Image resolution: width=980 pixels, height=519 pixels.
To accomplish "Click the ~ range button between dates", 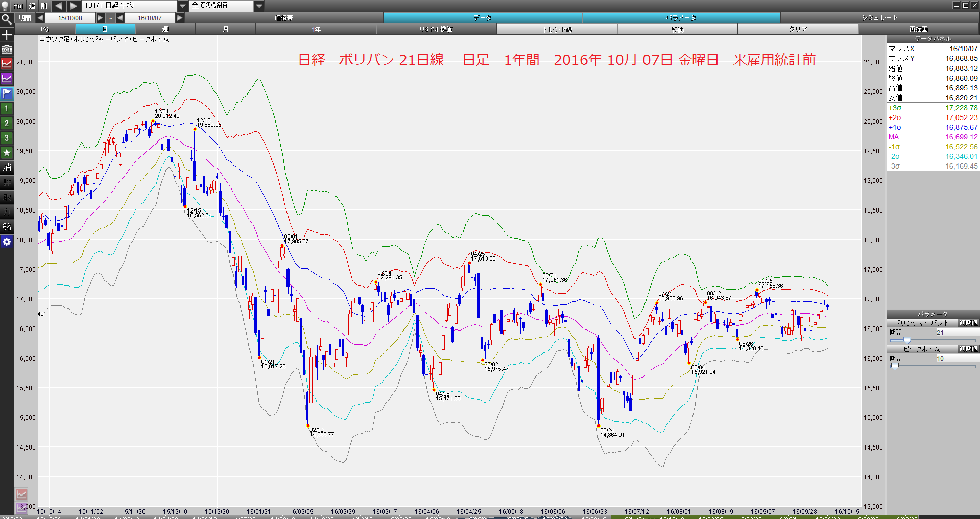I will [x=110, y=18].
